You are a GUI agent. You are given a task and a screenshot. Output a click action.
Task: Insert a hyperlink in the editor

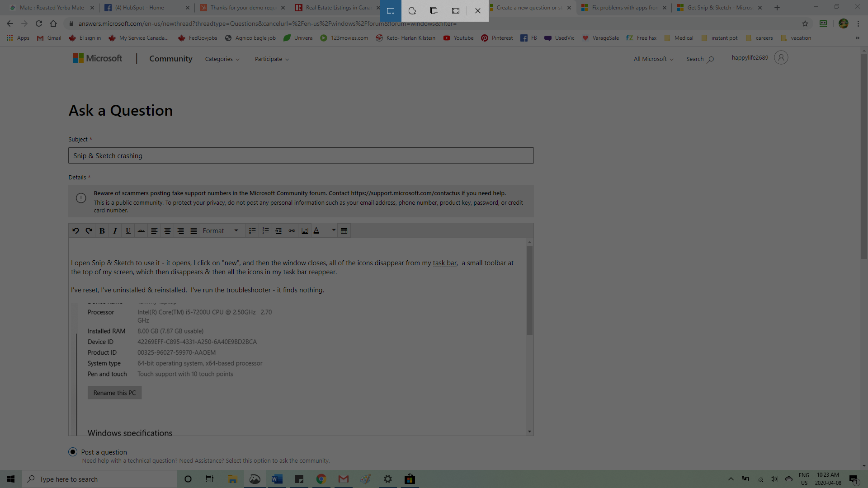(292, 230)
